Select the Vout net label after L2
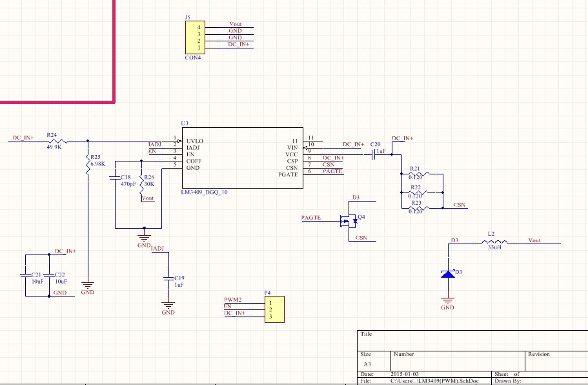Viewport: 588px width, 385px height. [x=534, y=240]
